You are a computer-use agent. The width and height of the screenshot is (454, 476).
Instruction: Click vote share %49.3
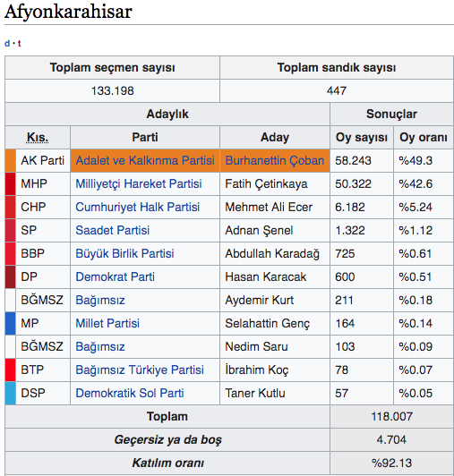point(415,160)
